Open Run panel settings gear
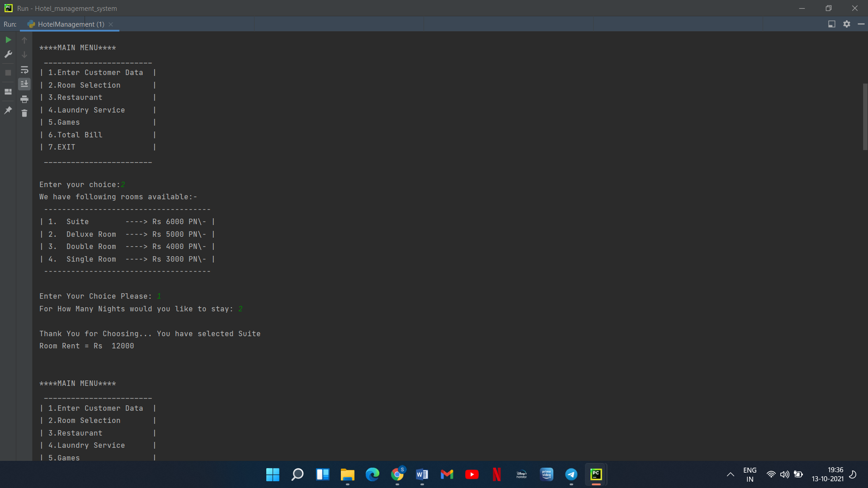Viewport: 868px width, 488px height. (x=847, y=24)
